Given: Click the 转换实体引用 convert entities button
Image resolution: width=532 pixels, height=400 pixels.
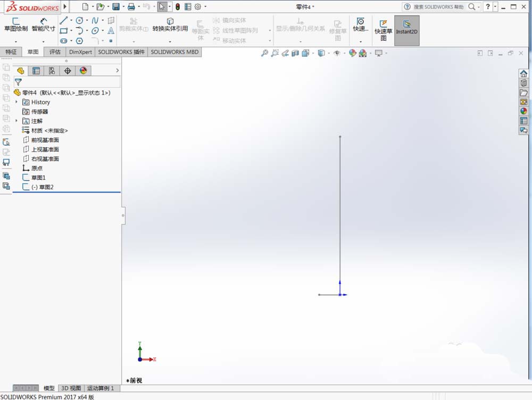Looking at the screenshot, I should coord(170,25).
